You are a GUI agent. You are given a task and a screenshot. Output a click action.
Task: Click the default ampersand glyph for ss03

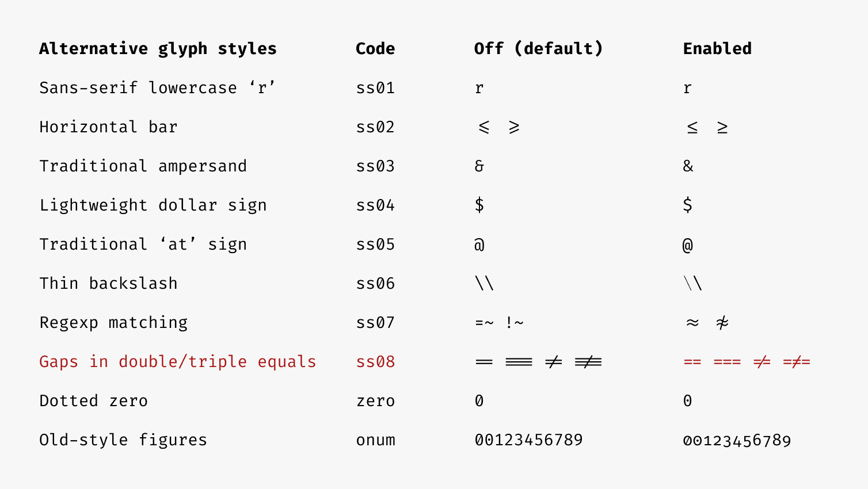479,166
